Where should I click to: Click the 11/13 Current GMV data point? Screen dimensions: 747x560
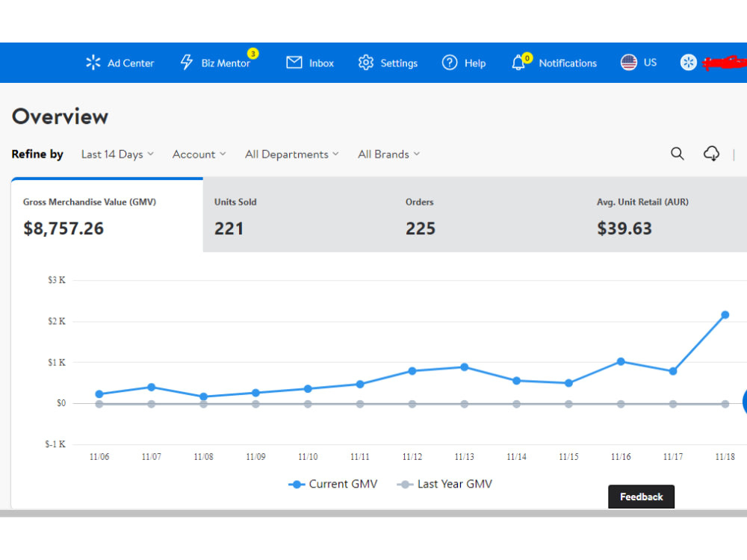click(x=465, y=367)
